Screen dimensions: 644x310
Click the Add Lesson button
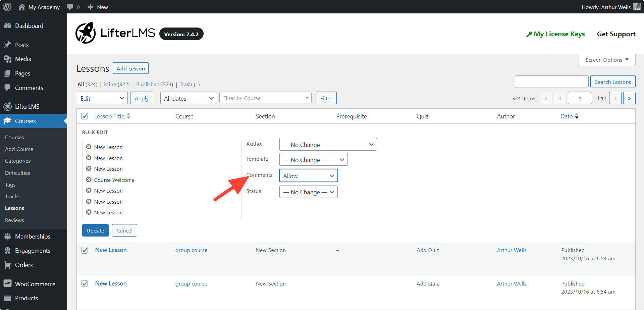click(x=130, y=68)
